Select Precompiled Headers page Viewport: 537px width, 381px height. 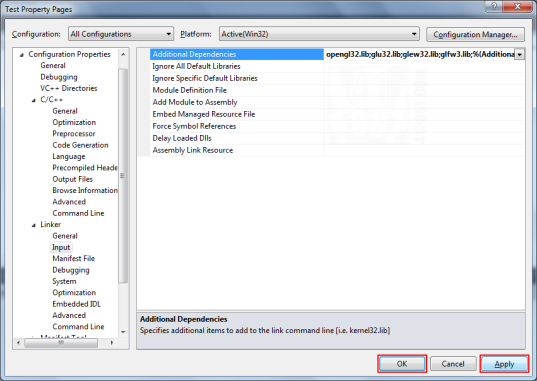85,168
